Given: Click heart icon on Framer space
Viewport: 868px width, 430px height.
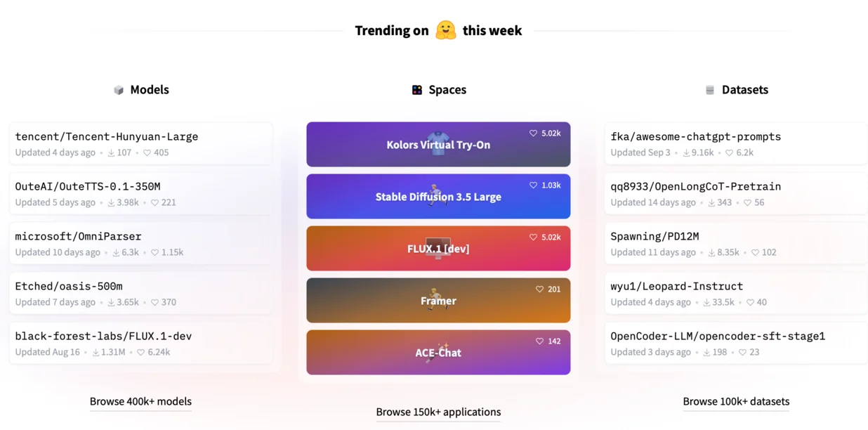Looking at the screenshot, I should [x=539, y=289].
